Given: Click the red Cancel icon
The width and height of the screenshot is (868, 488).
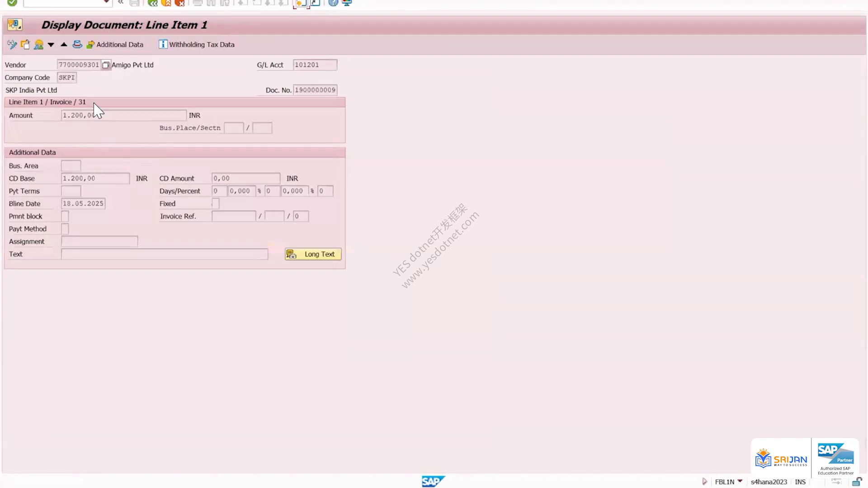Looking at the screenshot, I should [180, 3].
